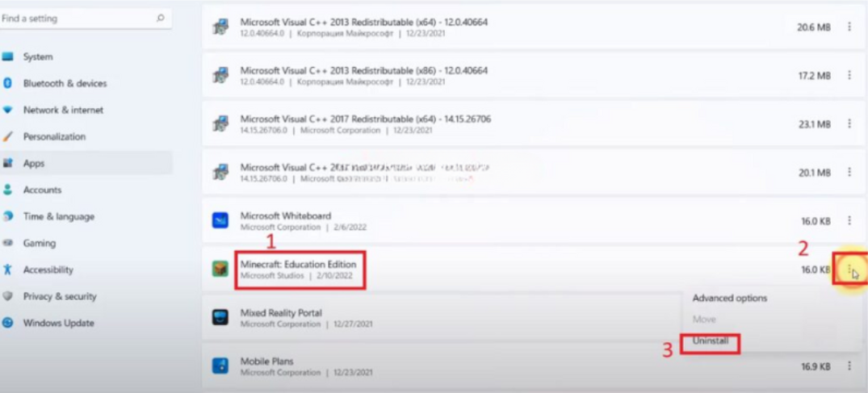Click the System monitor icon in sidebar
The width and height of the screenshot is (868, 393).
7,56
